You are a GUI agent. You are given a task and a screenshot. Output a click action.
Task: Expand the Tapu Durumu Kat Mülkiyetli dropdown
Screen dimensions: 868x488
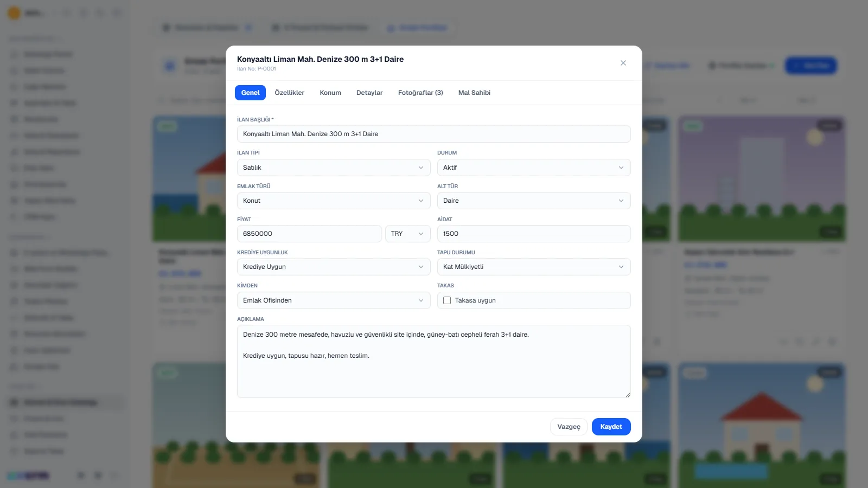534,267
